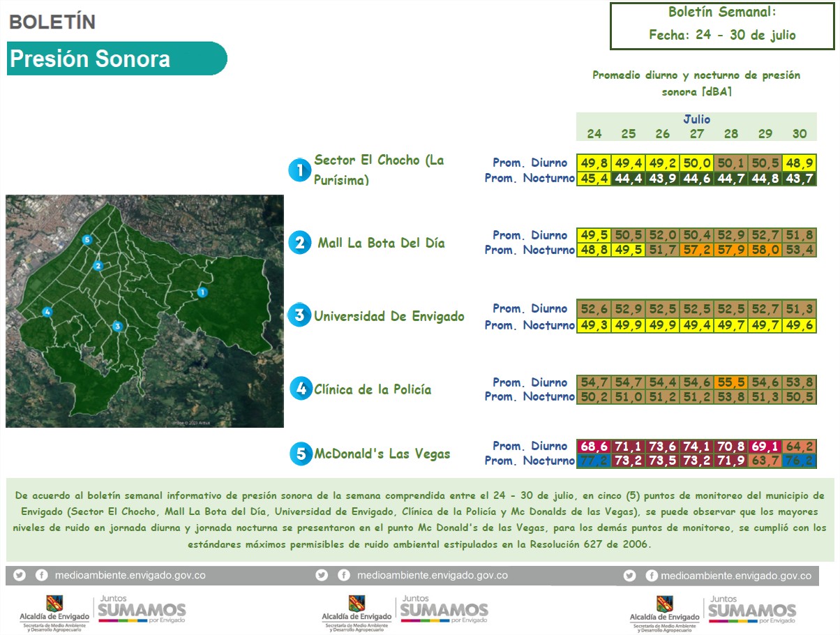840x635 pixels.
Task: Select the number 3 Universidad De Envigado badge
Action: click(299, 315)
